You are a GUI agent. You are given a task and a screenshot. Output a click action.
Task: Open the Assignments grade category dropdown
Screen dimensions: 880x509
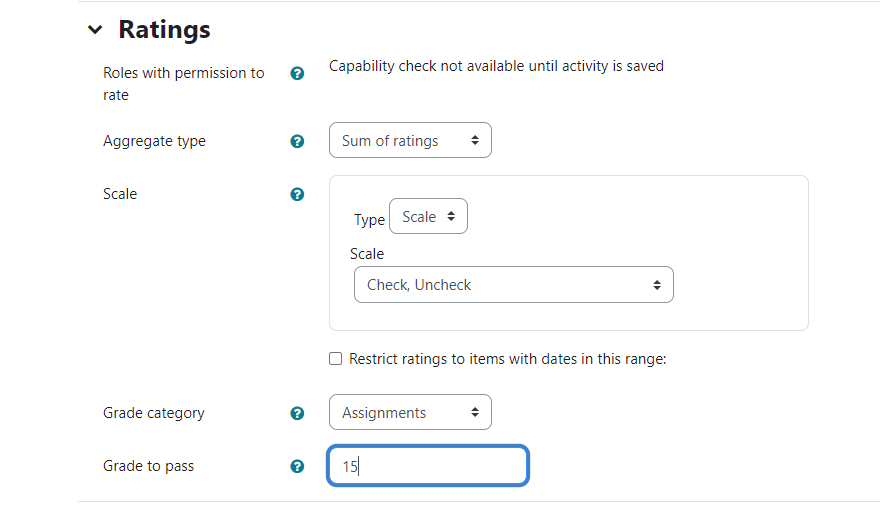coord(410,413)
